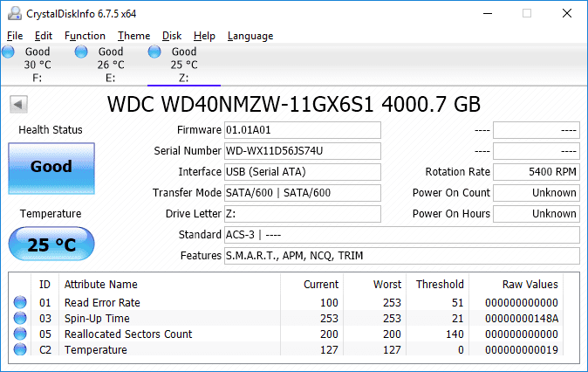Image resolution: width=588 pixels, height=372 pixels.
Task: Click the Good health status button
Action: pyautogui.click(x=51, y=168)
